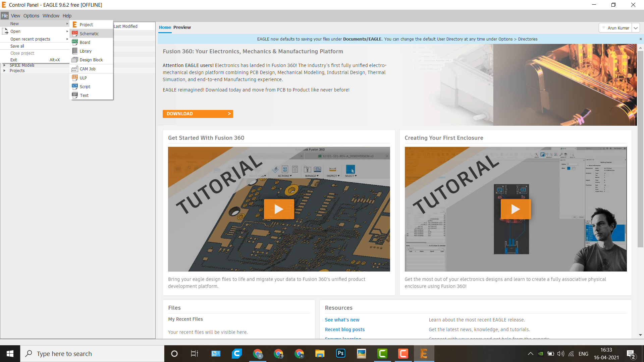The image size is (644, 362).
Task: Expand the Open submenu arrow
Action: pos(67,31)
